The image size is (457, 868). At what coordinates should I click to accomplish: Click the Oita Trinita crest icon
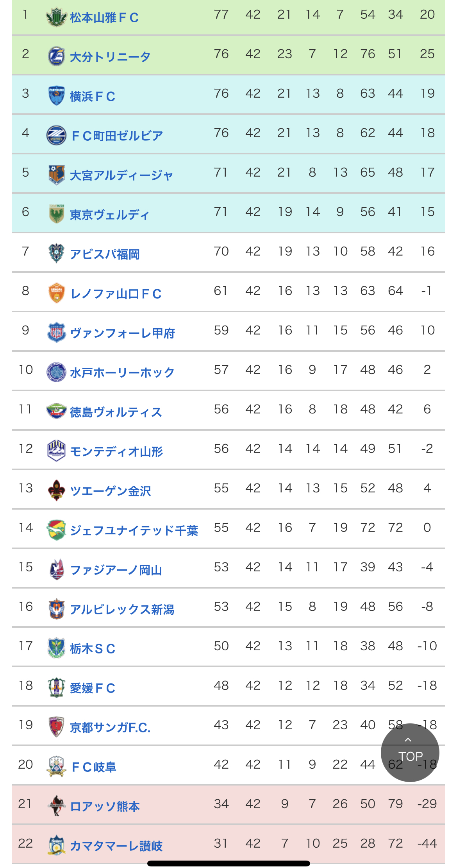pyautogui.click(x=56, y=56)
